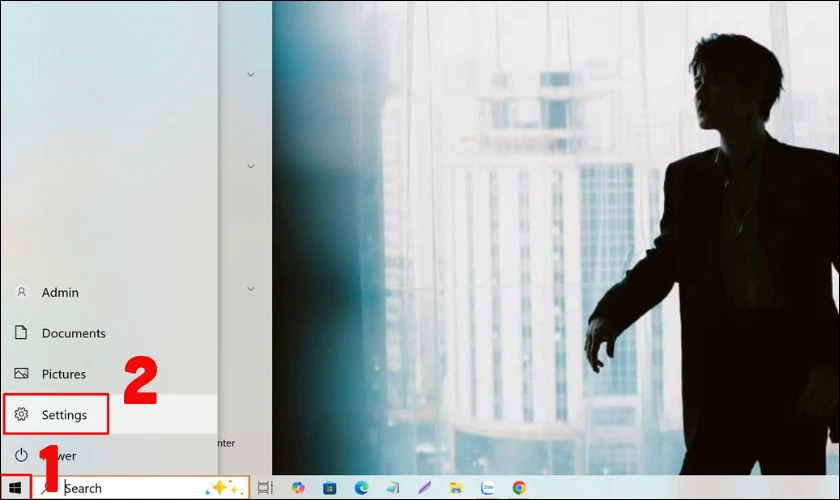840x500 pixels.
Task: Click the sparkle icon in Search box
Action: click(x=224, y=488)
